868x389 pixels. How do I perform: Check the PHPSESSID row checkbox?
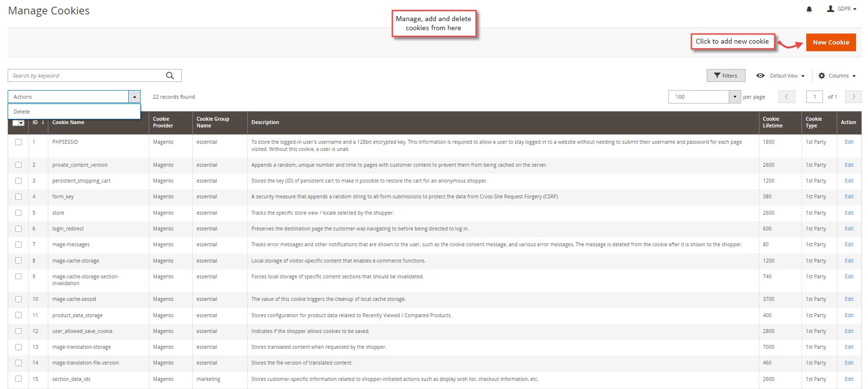coord(18,142)
